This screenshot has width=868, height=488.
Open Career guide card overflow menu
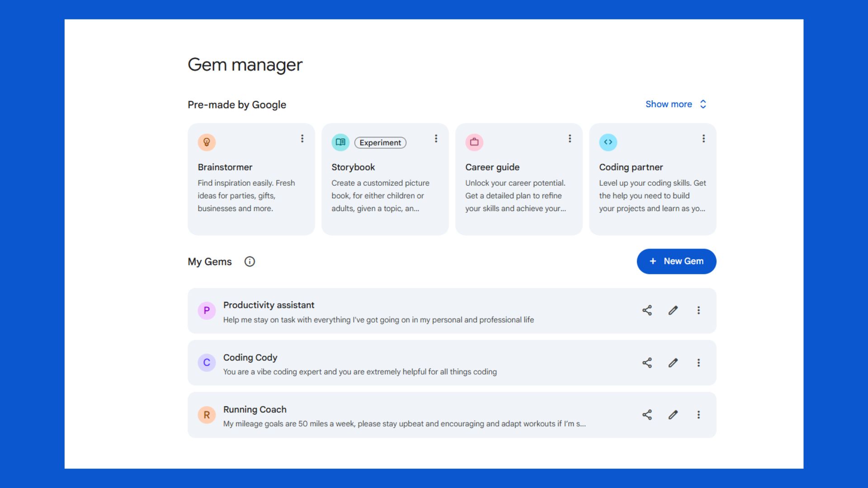point(570,139)
